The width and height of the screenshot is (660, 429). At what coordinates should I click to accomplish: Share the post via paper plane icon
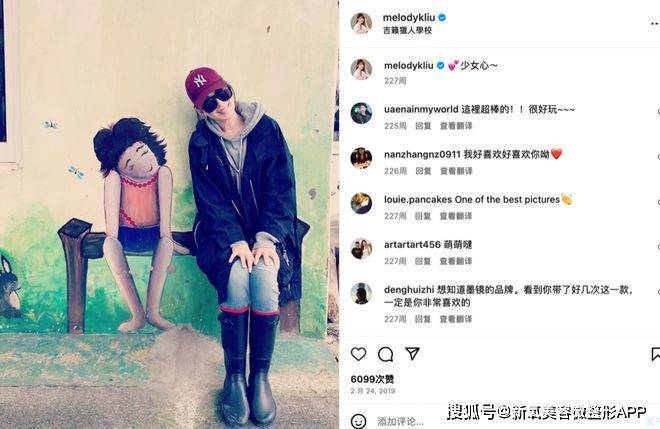pyautogui.click(x=412, y=354)
